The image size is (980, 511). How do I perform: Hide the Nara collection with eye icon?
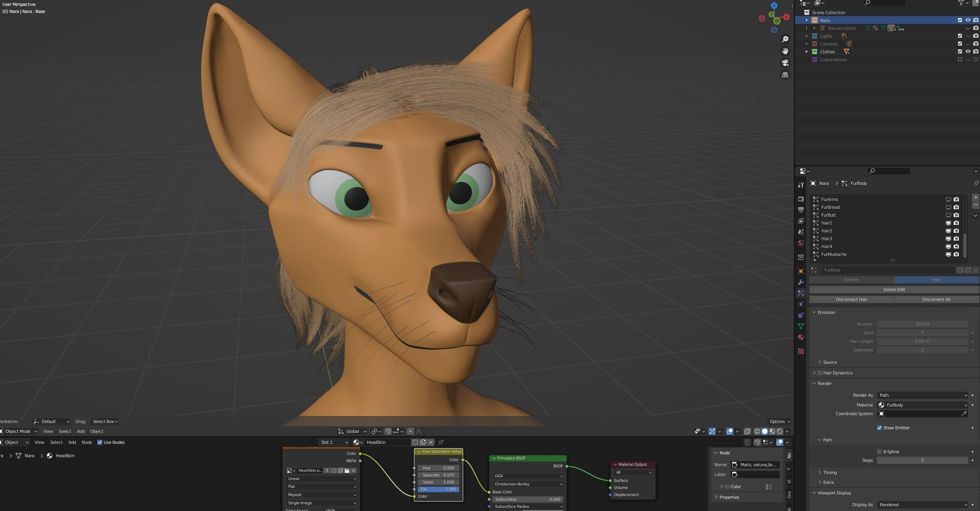[968, 20]
